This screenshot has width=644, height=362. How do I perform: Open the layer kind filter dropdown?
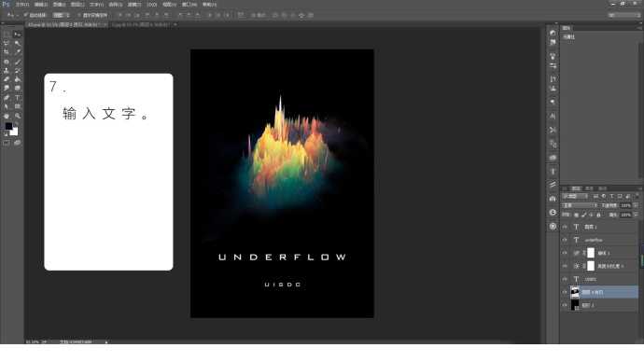point(575,197)
